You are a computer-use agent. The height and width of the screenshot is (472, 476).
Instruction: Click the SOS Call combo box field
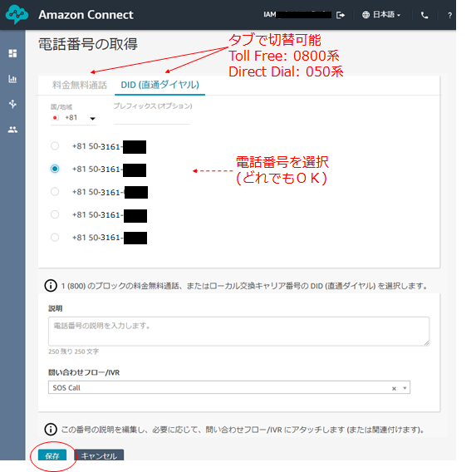click(229, 387)
